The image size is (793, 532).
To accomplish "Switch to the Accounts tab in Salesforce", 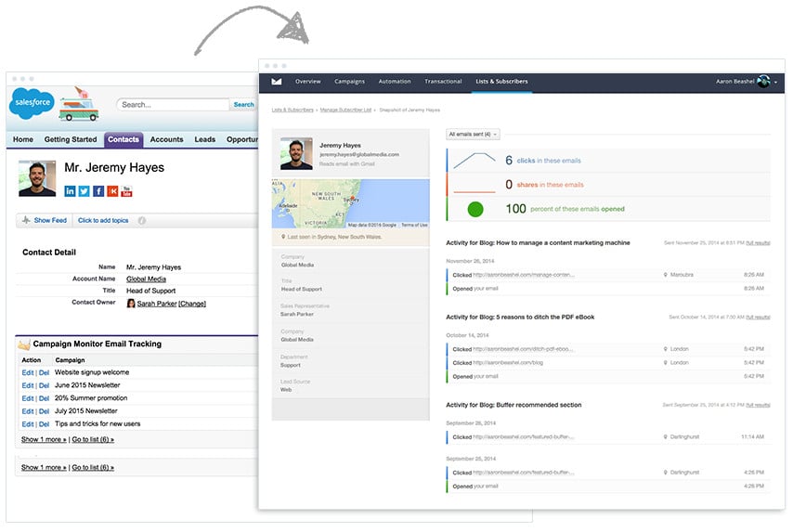I will [x=166, y=139].
